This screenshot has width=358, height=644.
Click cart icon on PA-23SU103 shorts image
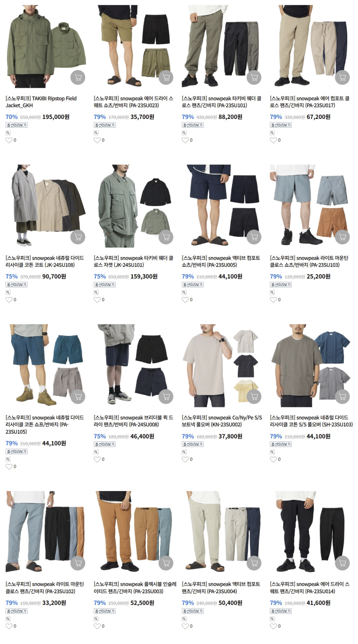tap(342, 237)
